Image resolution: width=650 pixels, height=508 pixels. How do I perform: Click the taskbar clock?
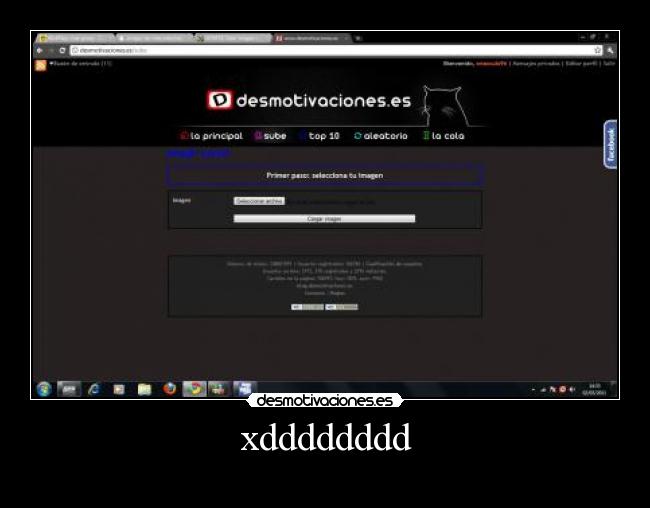[x=595, y=389]
